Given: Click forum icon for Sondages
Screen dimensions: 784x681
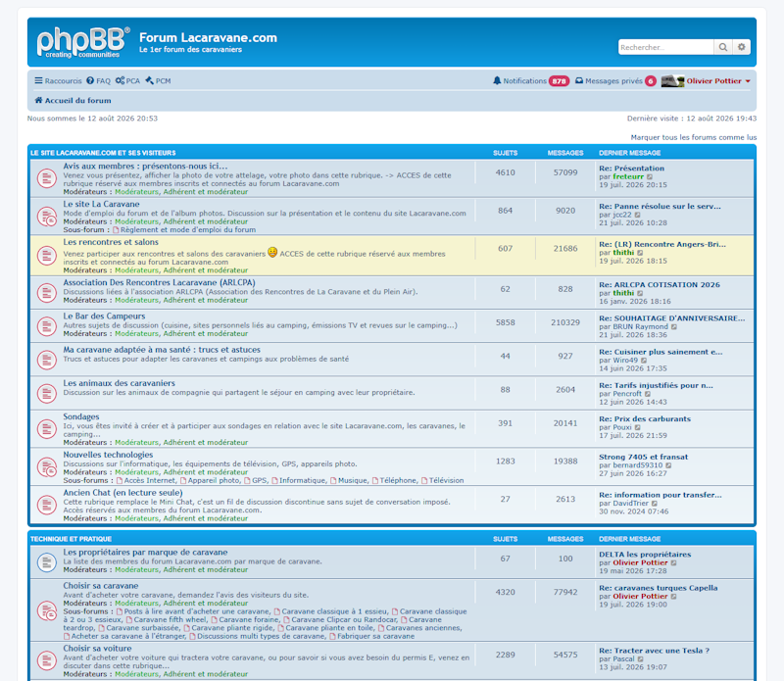Looking at the screenshot, I should coord(47,429).
